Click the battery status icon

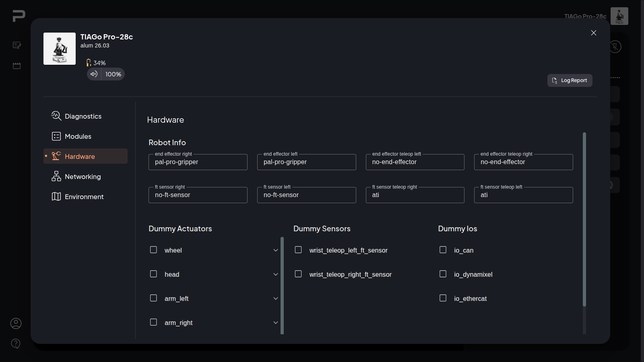tap(89, 63)
